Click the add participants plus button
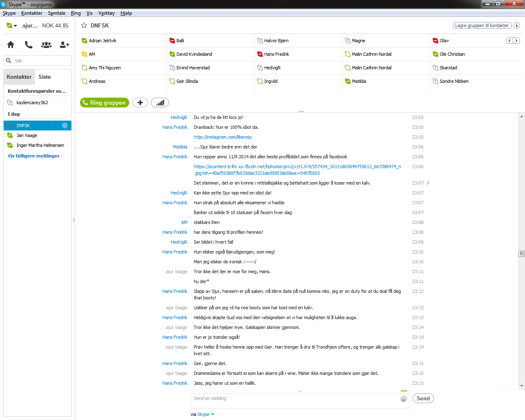The width and height of the screenshot is (525, 420). click(x=140, y=103)
